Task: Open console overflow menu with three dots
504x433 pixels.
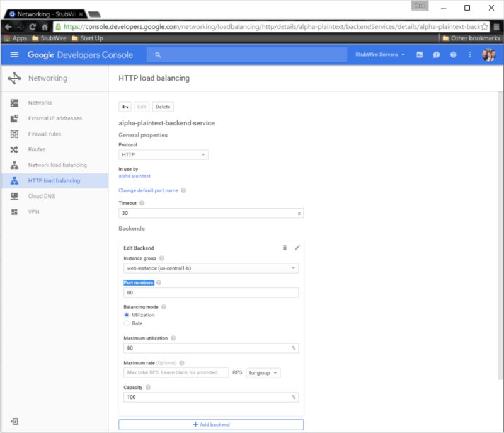Action: pos(469,55)
